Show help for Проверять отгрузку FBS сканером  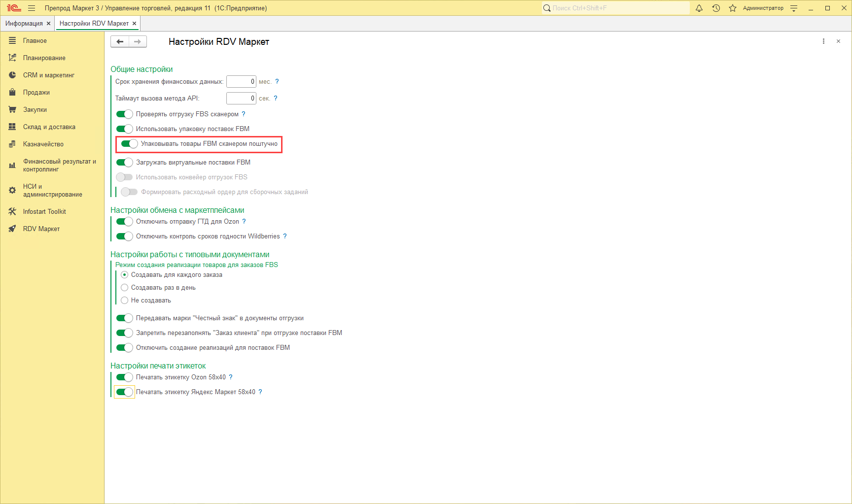coord(244,114)
